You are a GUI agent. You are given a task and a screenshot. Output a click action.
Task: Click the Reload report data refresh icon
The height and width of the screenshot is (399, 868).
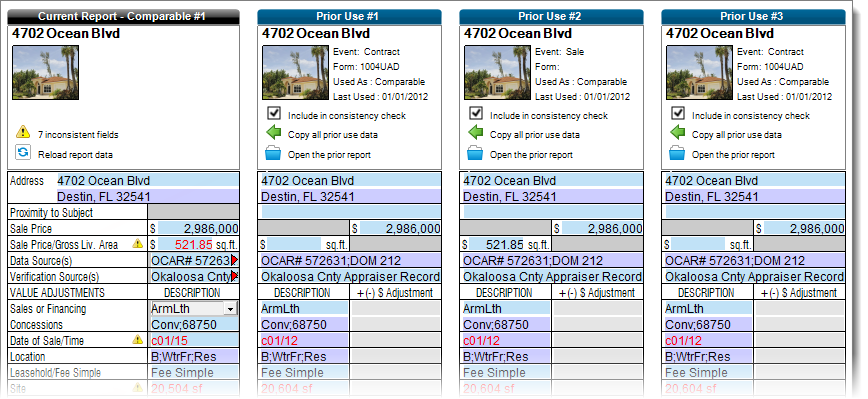[23, 153]
